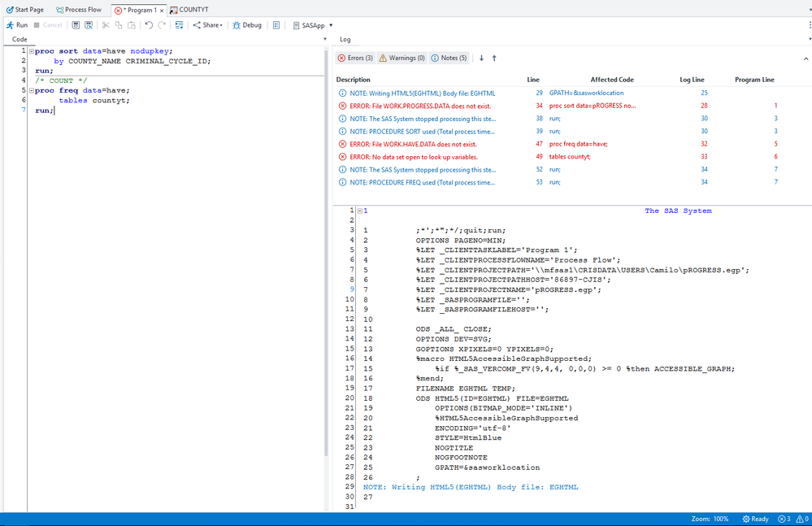Open program properties icon next to Debug
Screen dimensions: 812x526
[x=276, y=25]
